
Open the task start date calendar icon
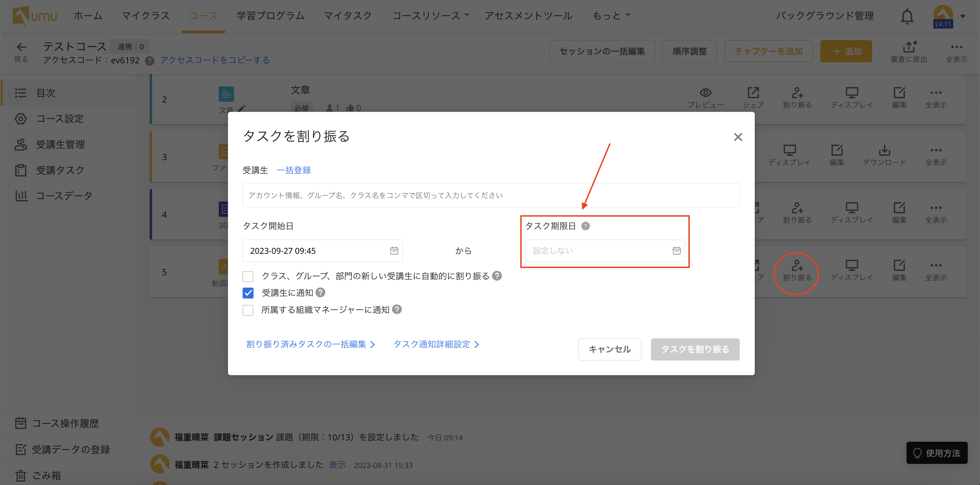pyautogui.click(x=394, y=250)
